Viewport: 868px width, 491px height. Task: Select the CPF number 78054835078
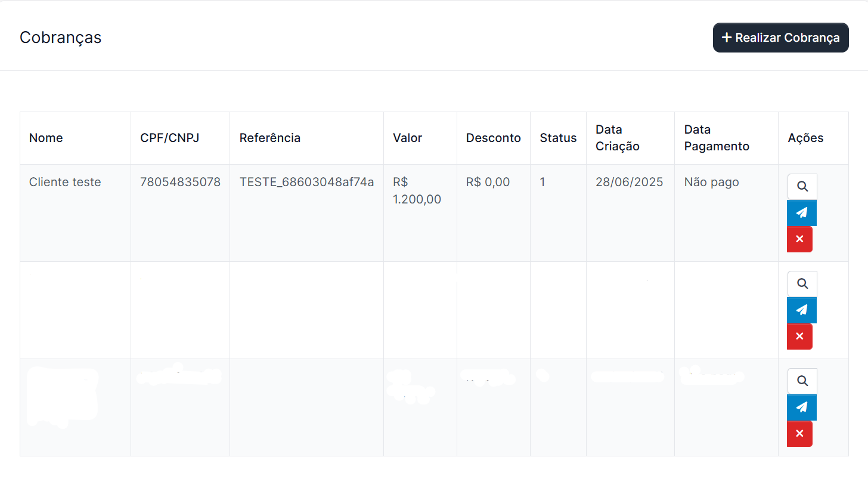pos(180,182)
